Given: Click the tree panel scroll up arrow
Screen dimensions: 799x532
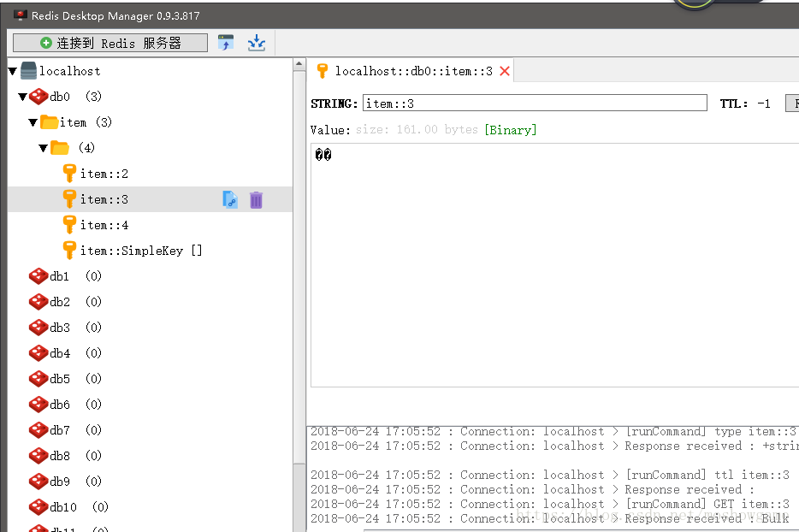Looking at the screenshot, I should pos(299,64).
